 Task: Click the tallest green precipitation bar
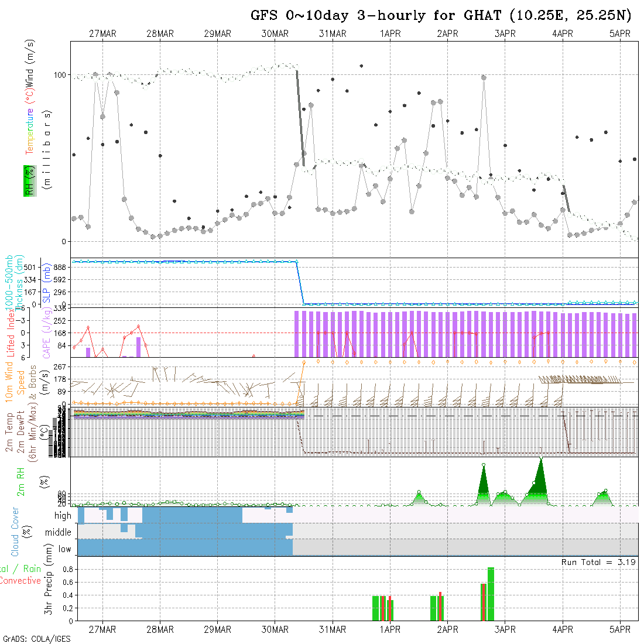pos(491,594)
